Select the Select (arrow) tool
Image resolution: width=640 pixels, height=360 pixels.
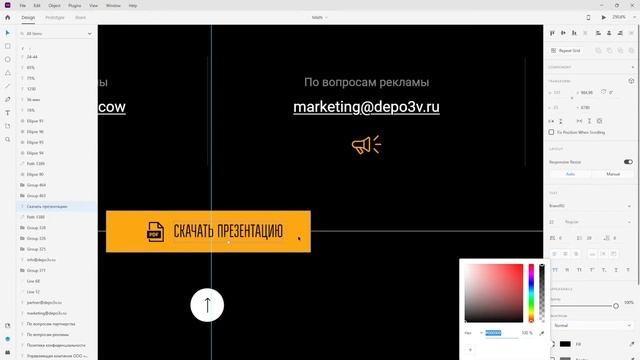[7, 33]
